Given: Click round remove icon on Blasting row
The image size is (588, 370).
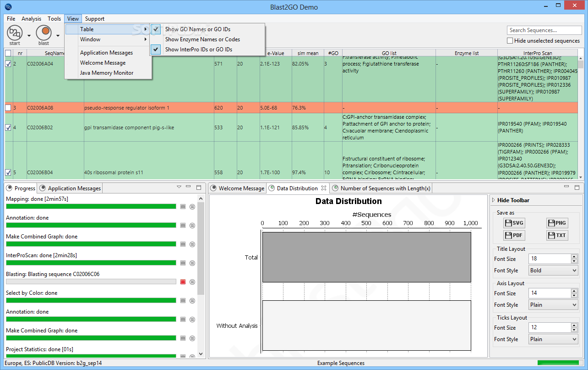Looking at the screenshot, I should pos(192,282).
